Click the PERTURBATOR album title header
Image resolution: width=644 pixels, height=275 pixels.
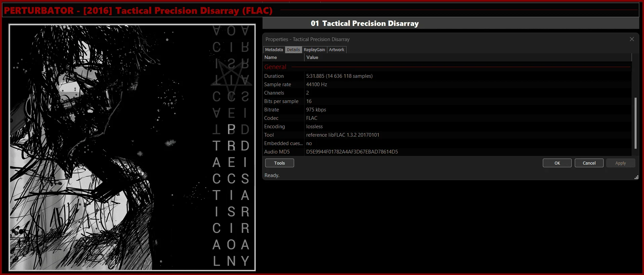click(138, 10)
